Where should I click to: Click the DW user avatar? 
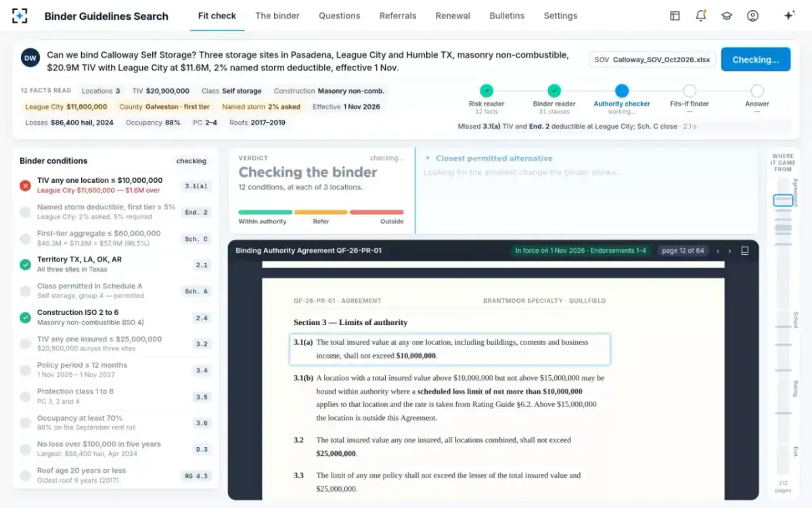(30, 58)
